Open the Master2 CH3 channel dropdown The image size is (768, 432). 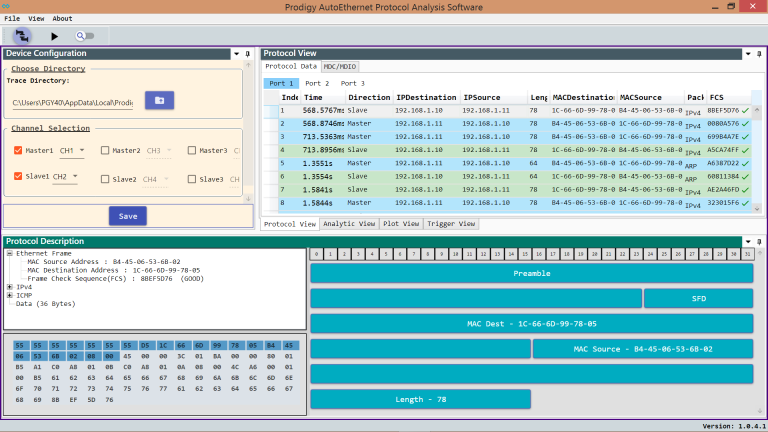click(x=159, y=151)
